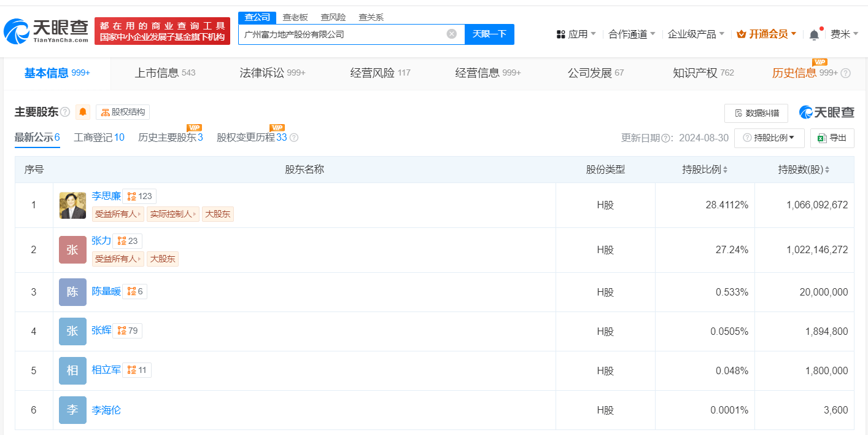Viewport: 868px width, 435px height.
Task: Clear the search box with X icon
Action: [x=452, y=34]
